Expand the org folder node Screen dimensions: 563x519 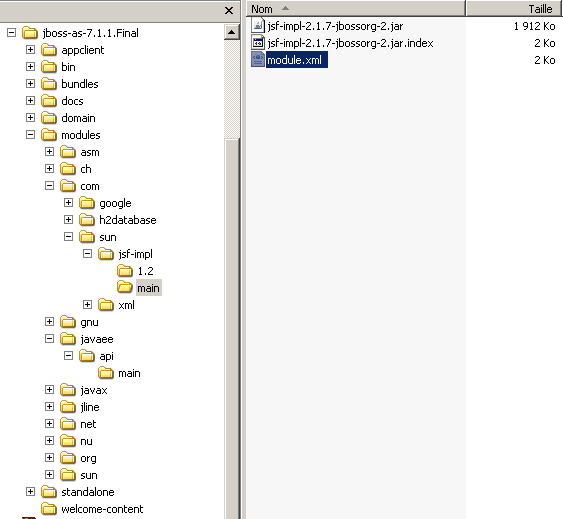(x=50, y=458)
